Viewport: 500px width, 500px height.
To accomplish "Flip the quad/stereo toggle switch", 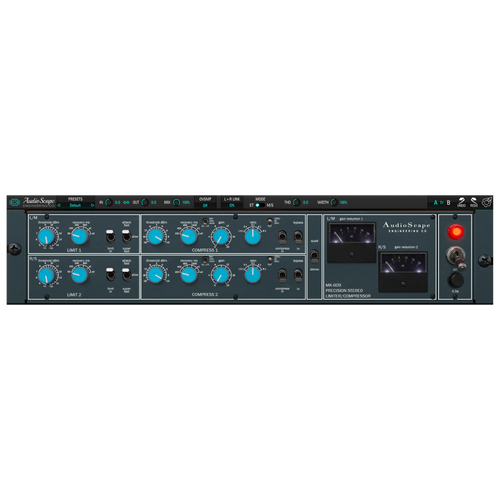I will coord(314,256).
